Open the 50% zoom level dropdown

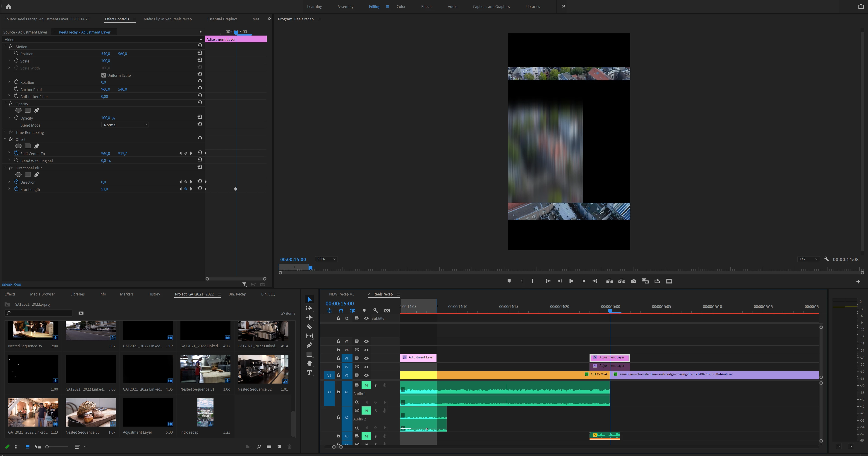[326, 259]
